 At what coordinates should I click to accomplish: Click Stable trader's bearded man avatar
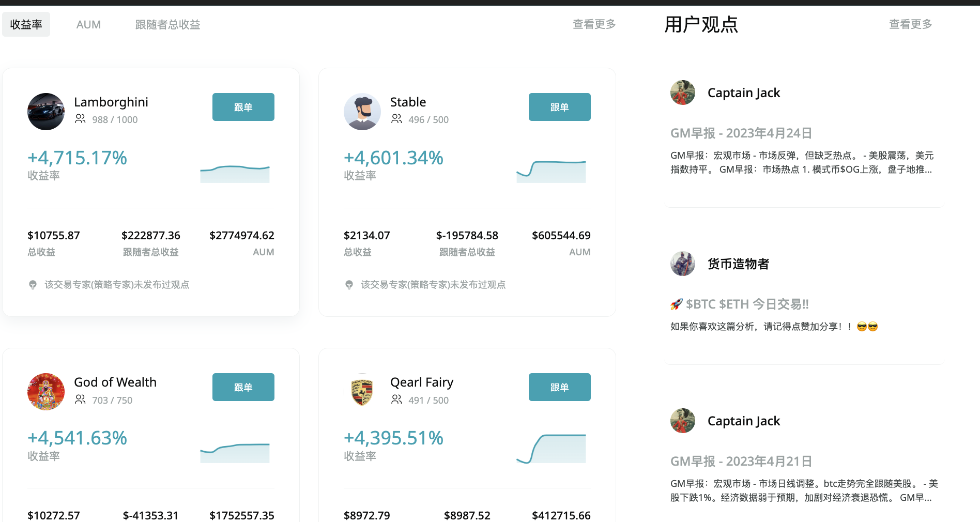(362, 112)
